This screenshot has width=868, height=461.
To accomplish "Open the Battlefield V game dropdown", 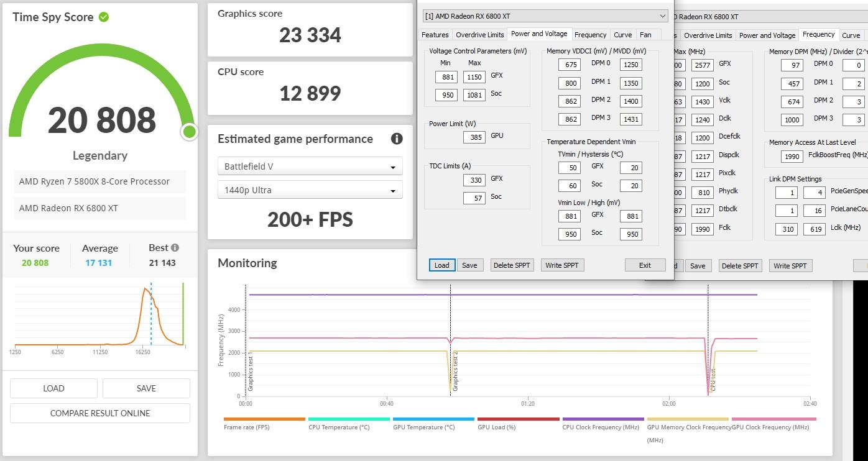I will (310, 167).
